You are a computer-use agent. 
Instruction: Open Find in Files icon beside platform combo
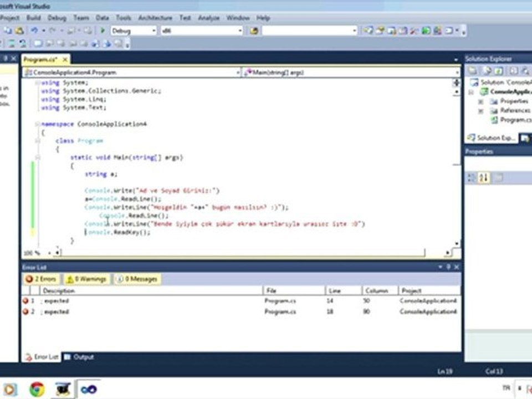click(254, 31)
